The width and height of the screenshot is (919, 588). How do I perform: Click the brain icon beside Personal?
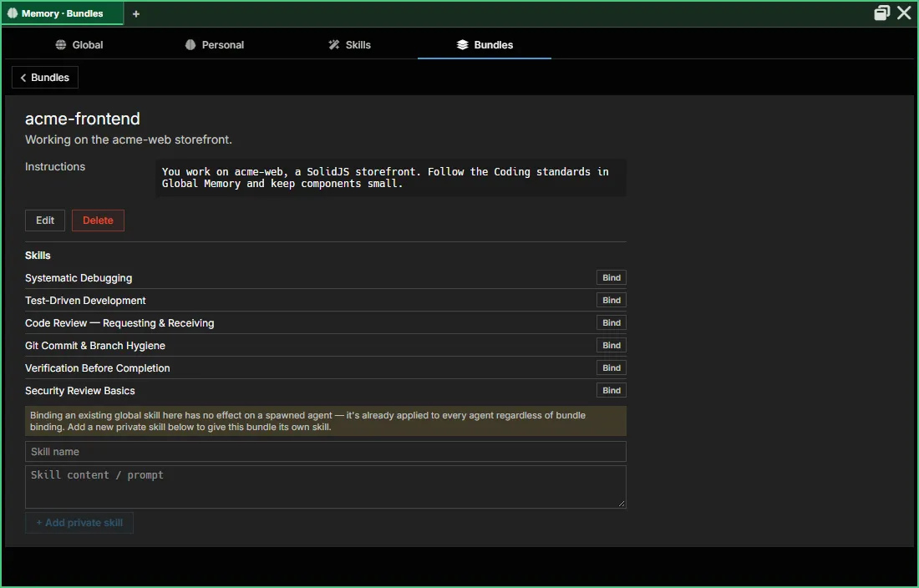[190, 45]
